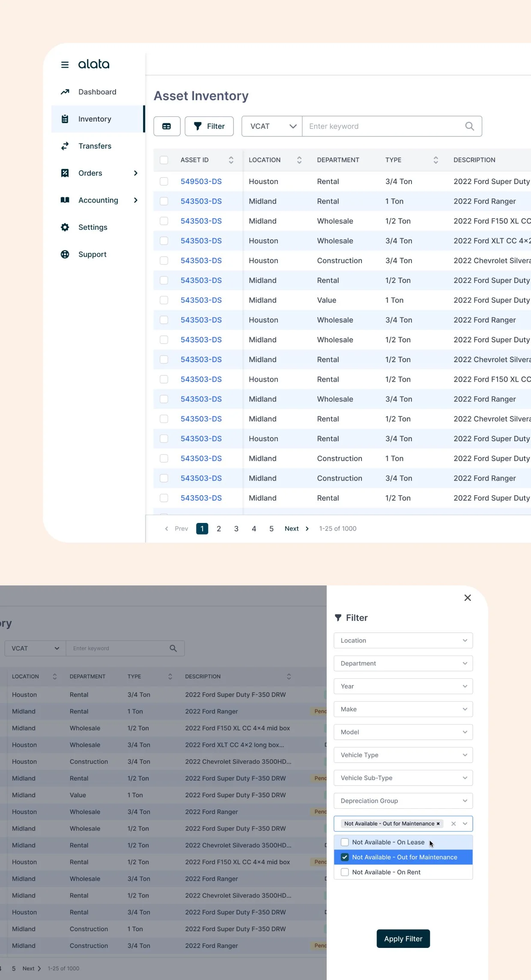
Task: Uncheck Not Available - Out for Maintenance option
Action: coord(345,857)
